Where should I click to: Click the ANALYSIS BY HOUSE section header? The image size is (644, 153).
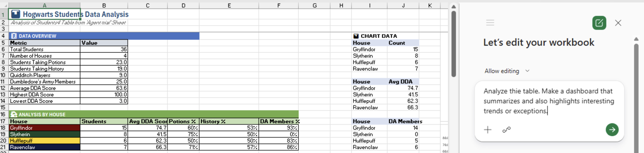click(153, 114)
